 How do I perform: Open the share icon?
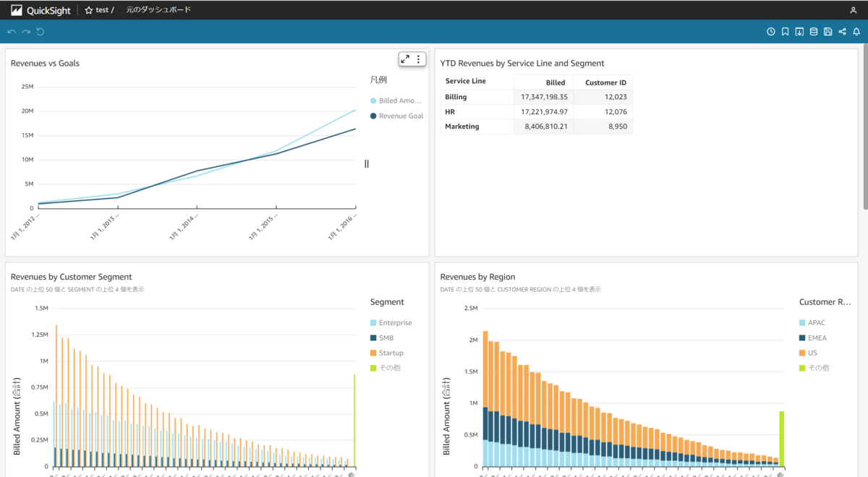(842, 32)
